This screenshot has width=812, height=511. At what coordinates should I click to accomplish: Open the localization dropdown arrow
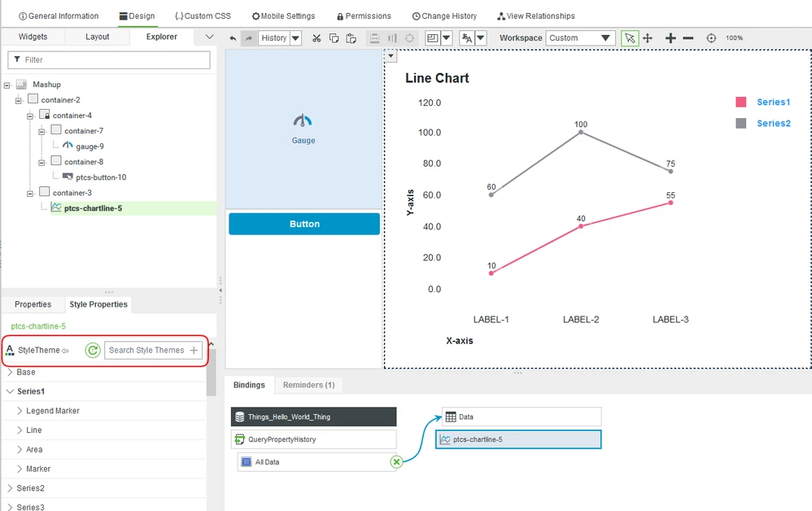pos(481,37)
